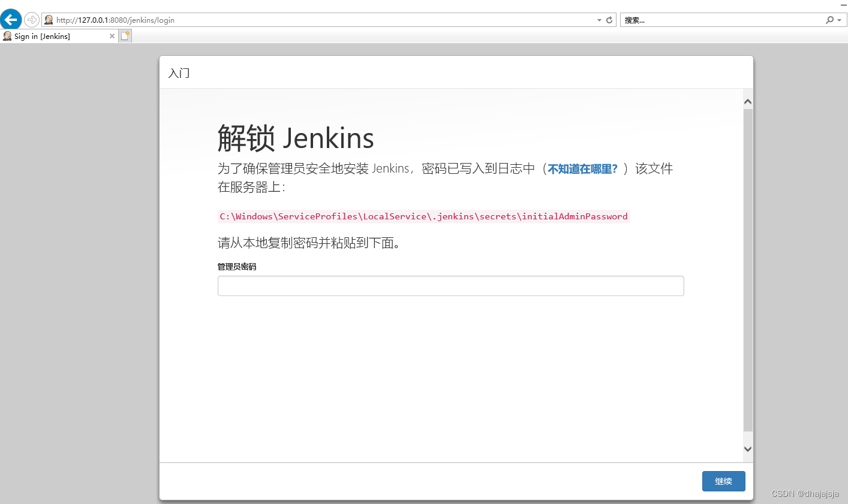848x504 pixels.
Task: Click the initialAdminPassword file path text
Action: [x=423, y=216]
